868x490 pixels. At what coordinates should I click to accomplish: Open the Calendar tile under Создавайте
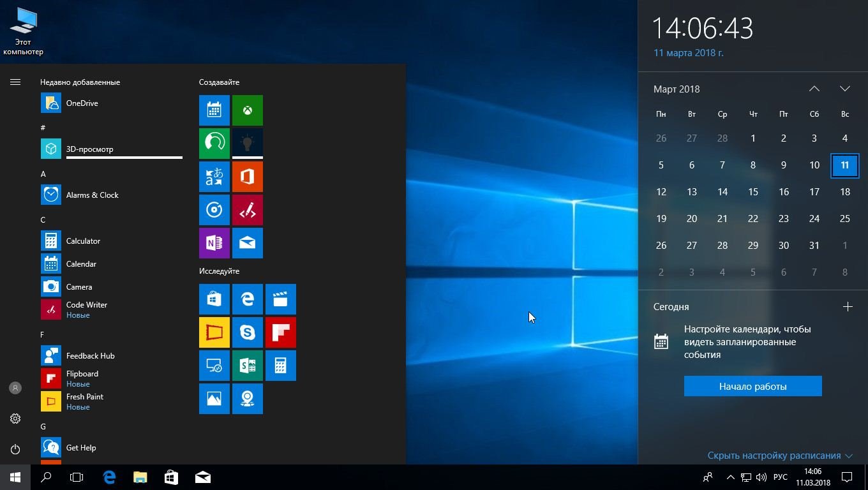[x=214, y=110]
